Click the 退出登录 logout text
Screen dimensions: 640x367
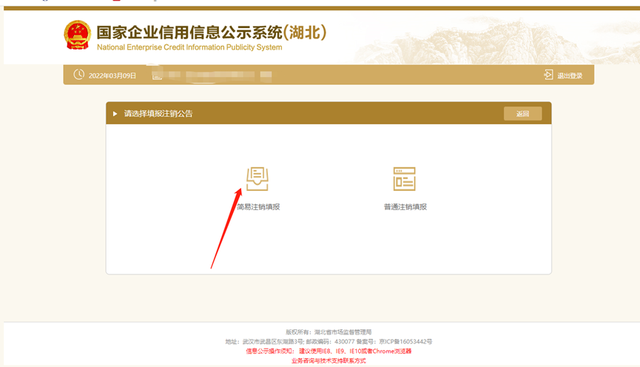coord(570,76)
